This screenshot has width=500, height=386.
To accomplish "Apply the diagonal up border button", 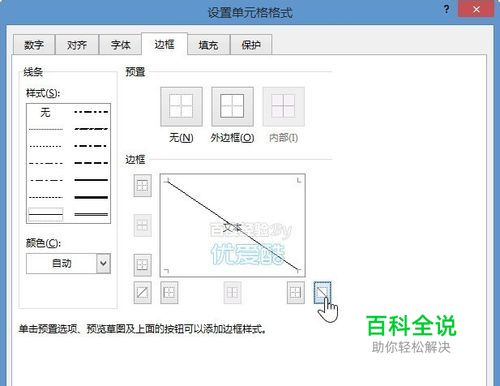I will pos(142,293).
